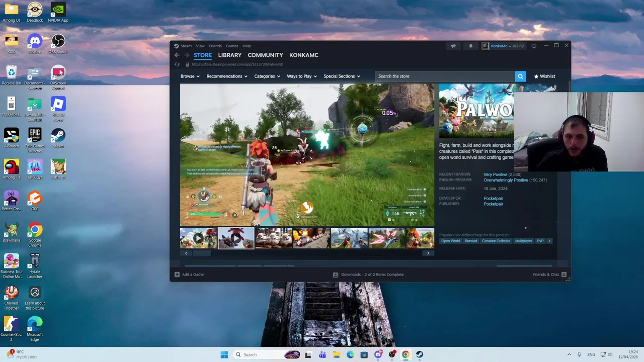
Task: Switch to the COMMUNITY tab
Action: pyautogui.click(x=265, y=55)
